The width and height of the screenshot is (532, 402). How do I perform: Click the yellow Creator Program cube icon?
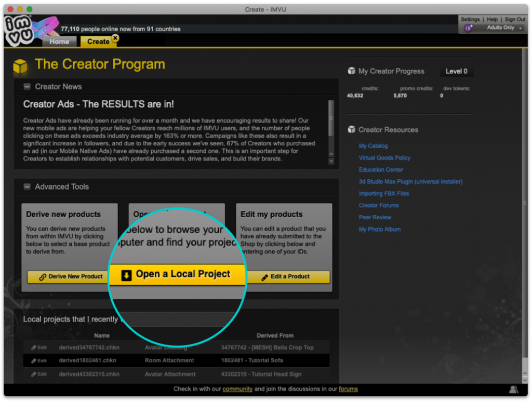20,66
